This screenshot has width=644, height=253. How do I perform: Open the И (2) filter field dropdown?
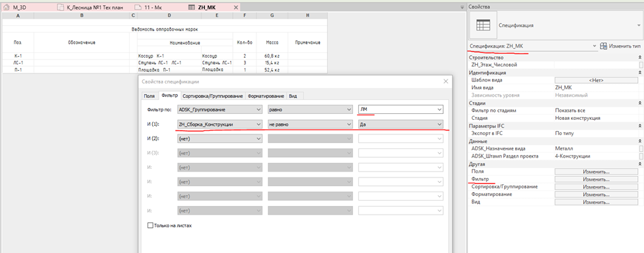(x=220, y=138)
